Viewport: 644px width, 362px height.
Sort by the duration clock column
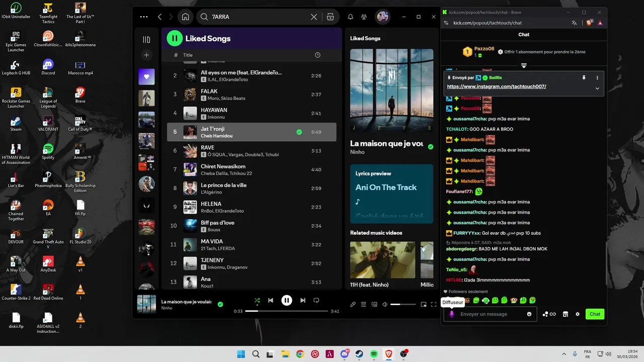click(x=317, y=55)
